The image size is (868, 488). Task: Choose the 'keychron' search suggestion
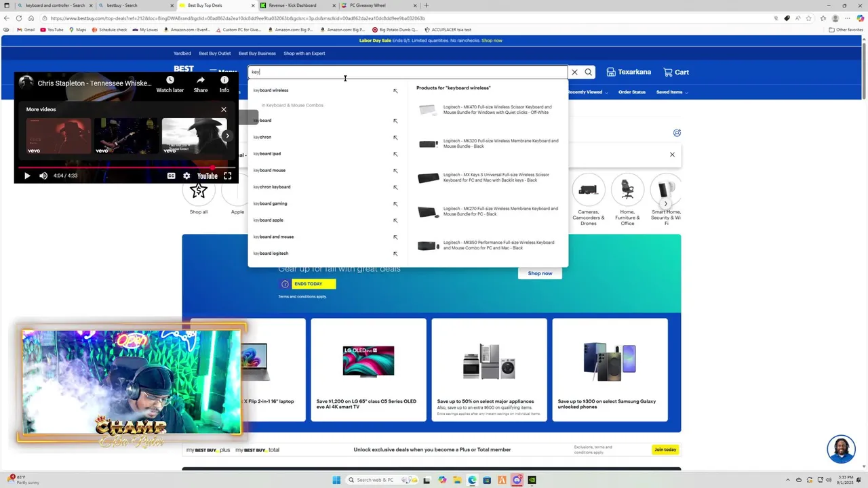262,137
